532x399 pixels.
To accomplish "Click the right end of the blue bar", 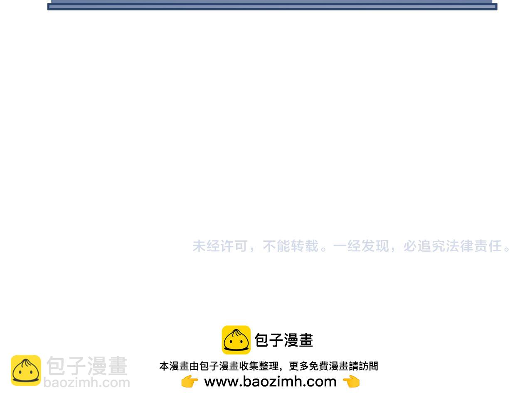I will point(494,6).
